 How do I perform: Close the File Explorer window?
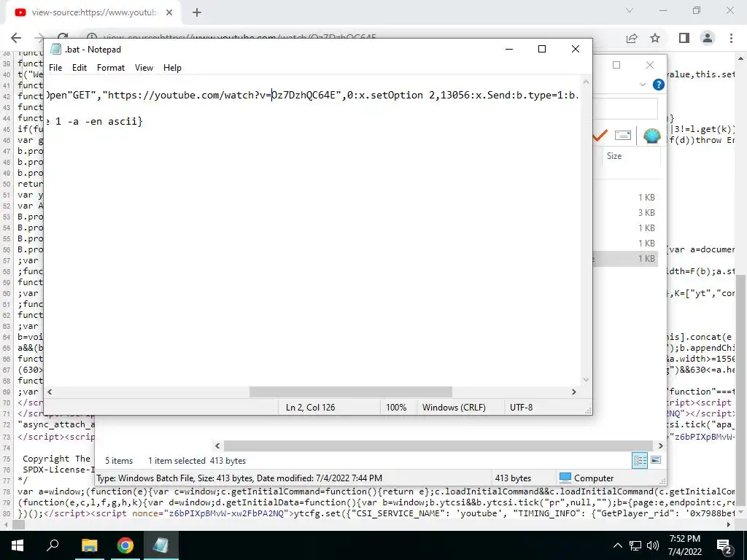[650, 65]
